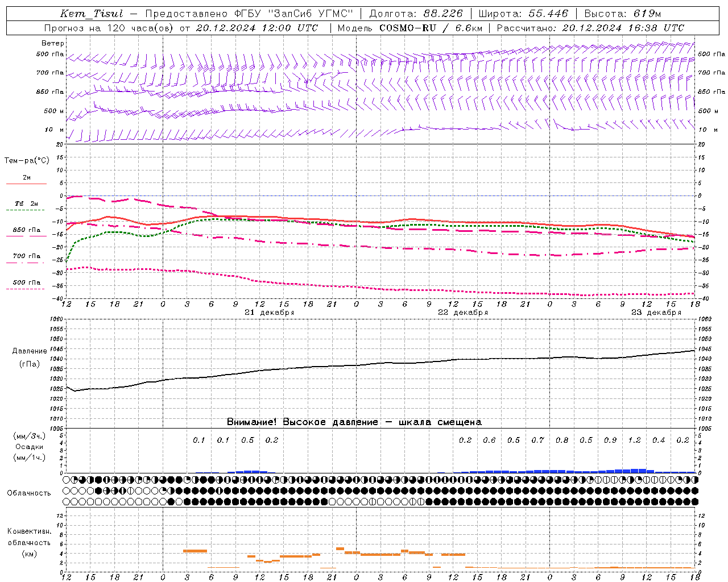Click line sample under Td 2м legend
Screen dimensions: 728x582
tap(26, 210)
